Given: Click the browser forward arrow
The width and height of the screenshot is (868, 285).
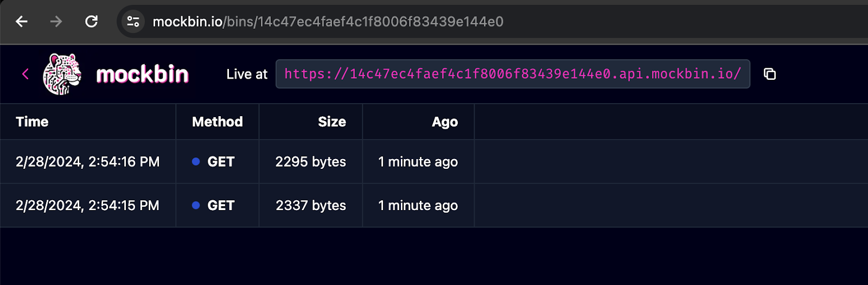Looking at the screenshot, I should click(56, 22).
